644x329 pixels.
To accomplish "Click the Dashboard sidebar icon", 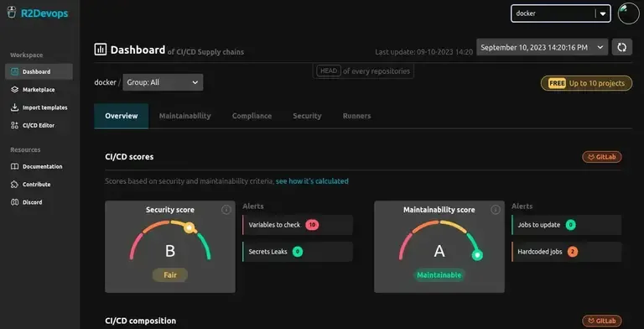I will (x=15, y=71).
